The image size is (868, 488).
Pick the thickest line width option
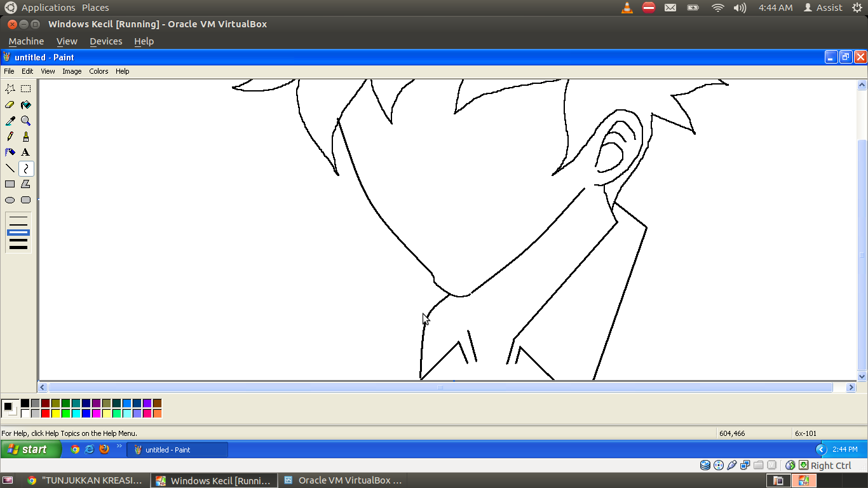point(18,247)
